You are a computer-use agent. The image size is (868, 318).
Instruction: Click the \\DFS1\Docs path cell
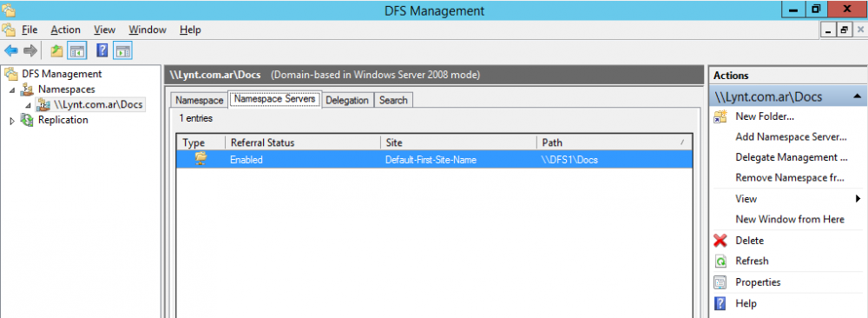(569, 160)
